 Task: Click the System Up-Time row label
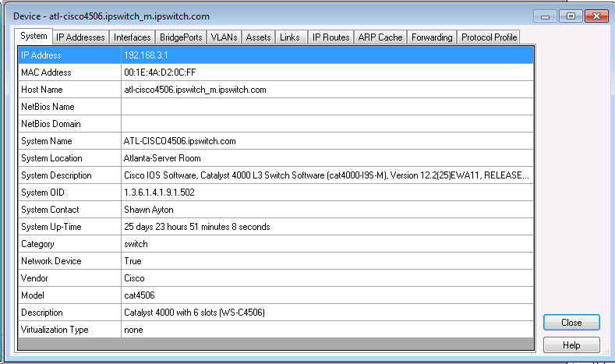click(x=69, y=227)
